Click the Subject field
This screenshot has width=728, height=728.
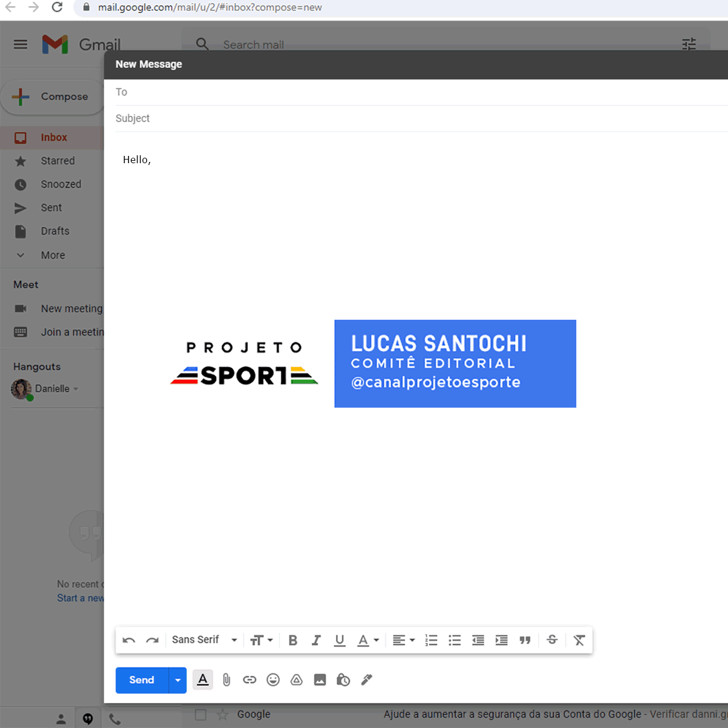(x=422, y=118)
